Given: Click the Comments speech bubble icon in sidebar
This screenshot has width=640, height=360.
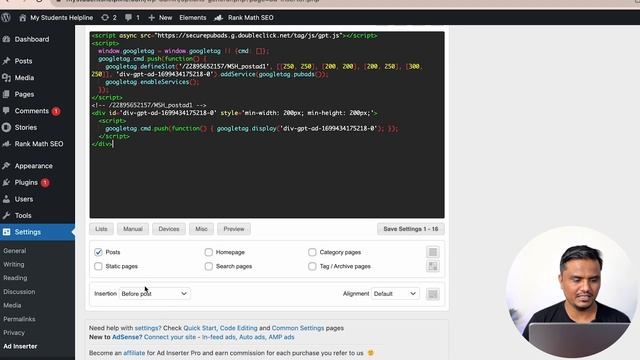Looking at the screenshot, I should 6,111.
